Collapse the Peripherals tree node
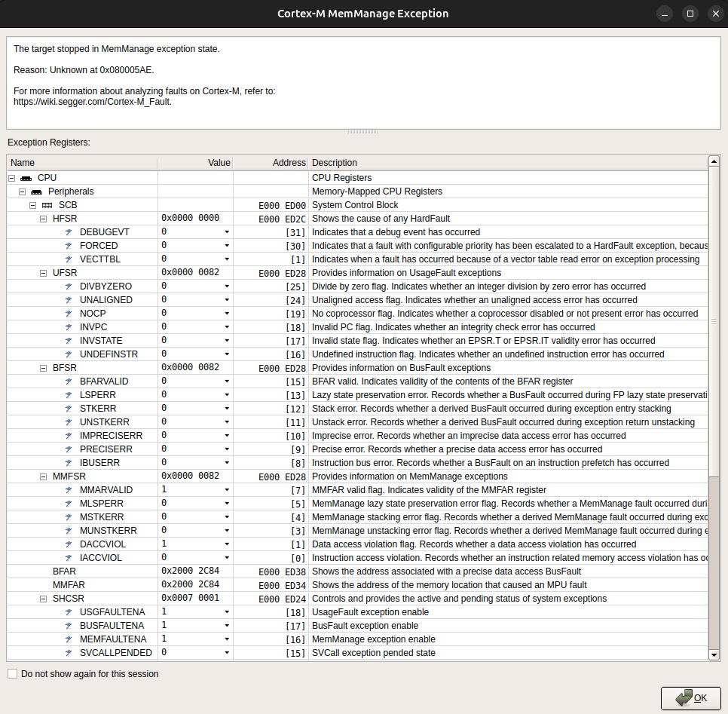Screen dimensions: 728x714 coord(23,192)
